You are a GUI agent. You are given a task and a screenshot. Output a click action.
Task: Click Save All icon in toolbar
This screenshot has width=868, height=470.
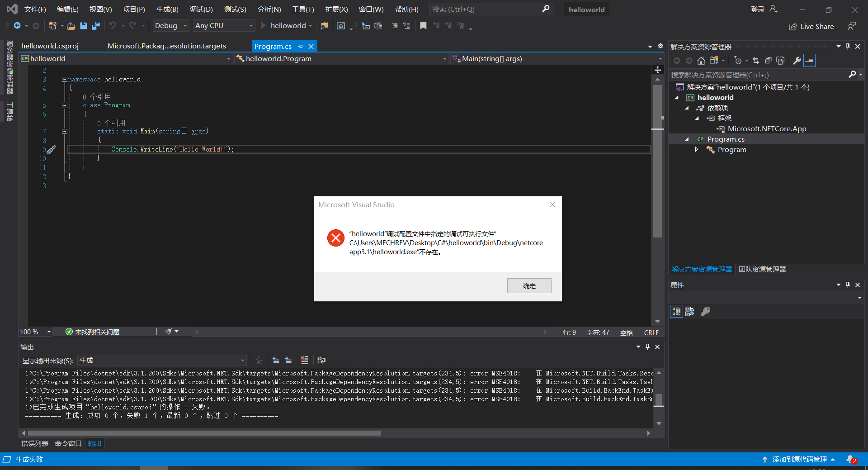[x=96, y=26]
